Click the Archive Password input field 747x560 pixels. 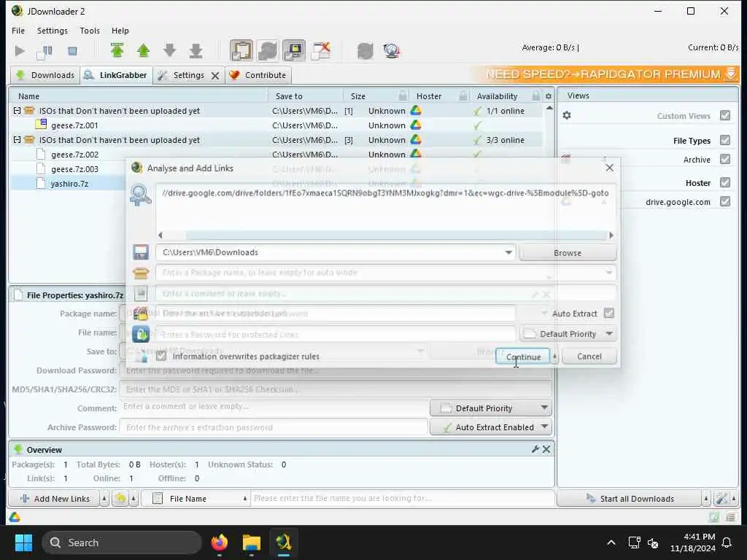(274, 427)
